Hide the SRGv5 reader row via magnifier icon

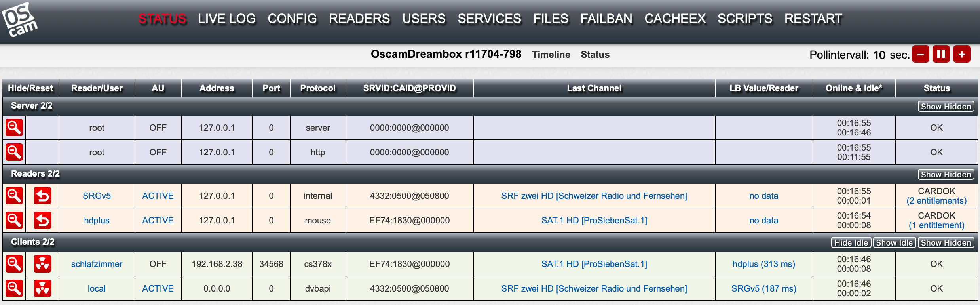tap(14, 196)
